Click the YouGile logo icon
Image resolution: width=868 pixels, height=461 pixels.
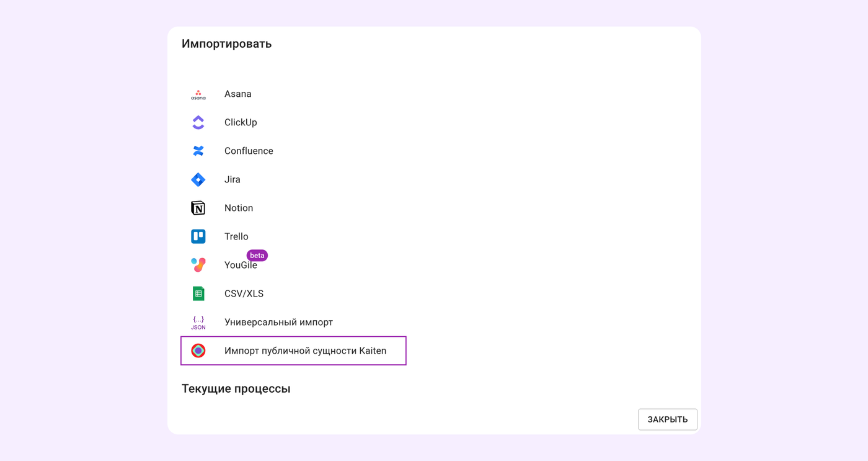point(198,265)
